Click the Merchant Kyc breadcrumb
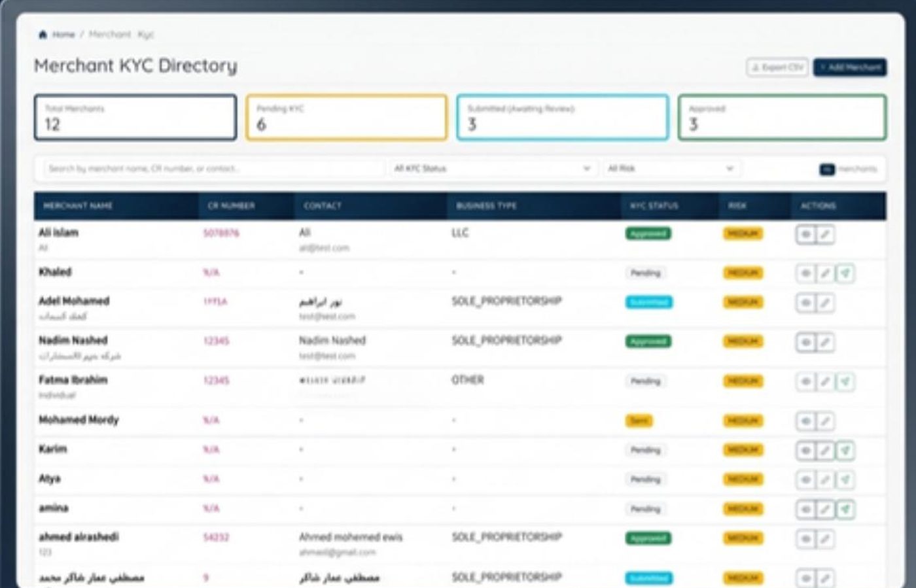Viewport: 916px width, 588px height. (x=121, y=35)
